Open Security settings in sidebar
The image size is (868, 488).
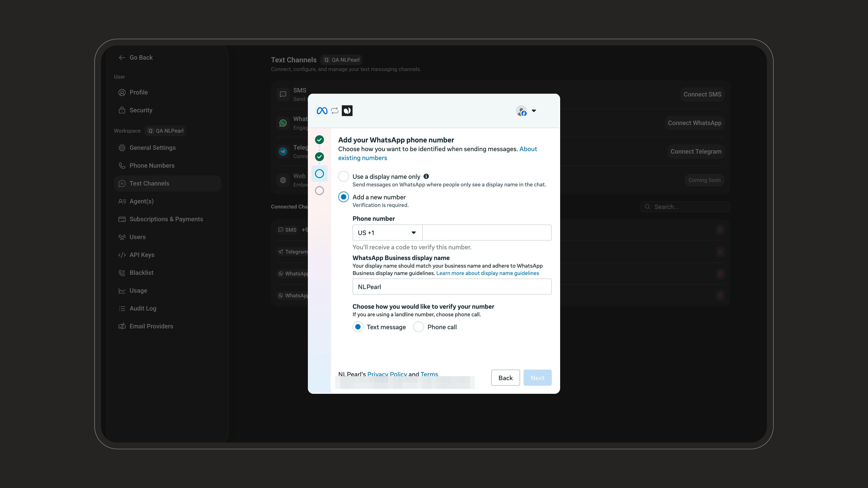pos(167,110)
